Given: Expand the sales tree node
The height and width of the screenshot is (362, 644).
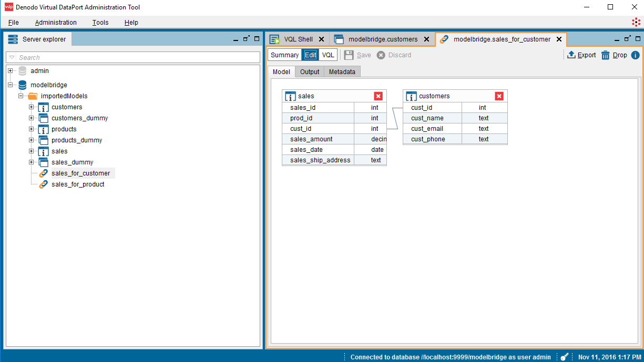Looking at the screenshot, I should pyautogui.click(x=32, y=151).
